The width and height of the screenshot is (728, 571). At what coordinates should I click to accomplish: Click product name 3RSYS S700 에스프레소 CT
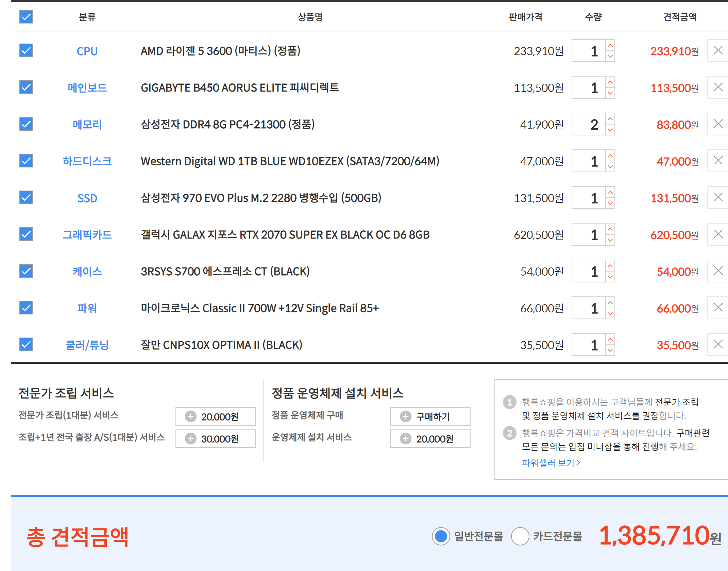(x=225, y=272)
